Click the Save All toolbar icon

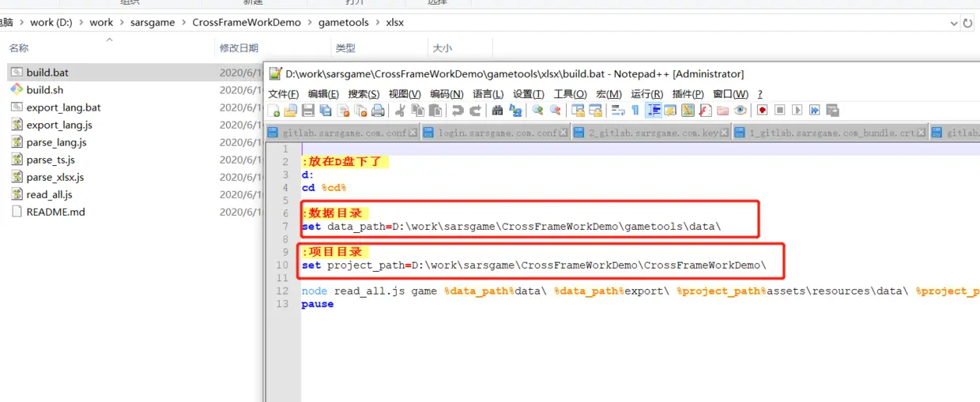coord(326,111)
